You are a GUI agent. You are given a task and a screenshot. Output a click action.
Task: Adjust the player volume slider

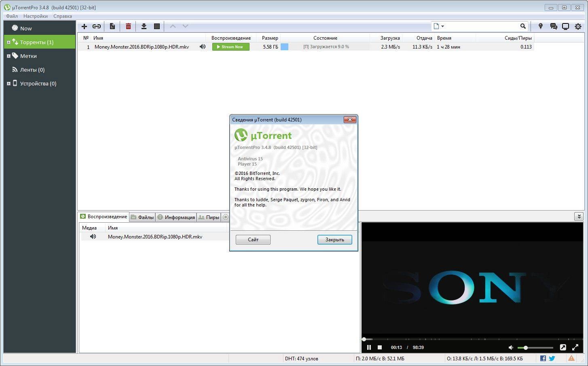(535, 348)
